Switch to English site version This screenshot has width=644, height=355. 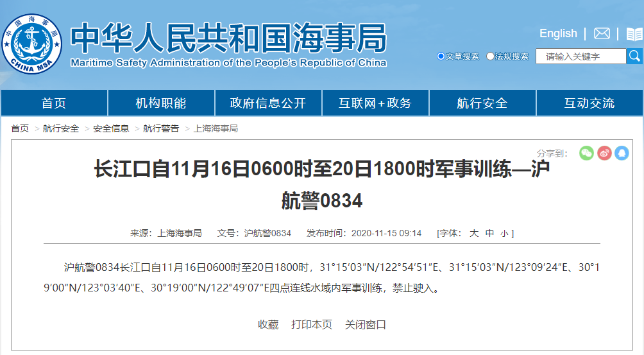[558, 33]
